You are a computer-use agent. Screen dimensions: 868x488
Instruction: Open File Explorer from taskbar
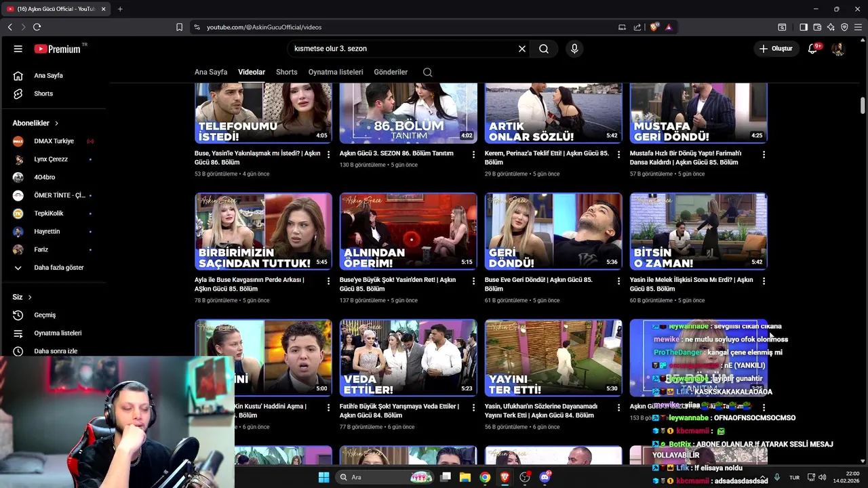(465, 477)
